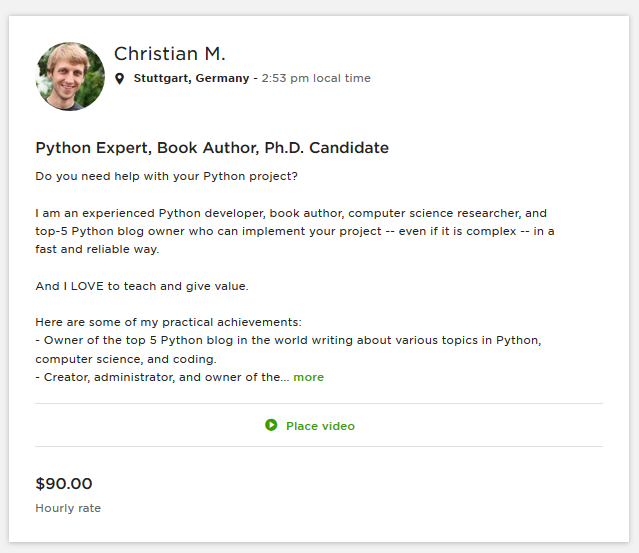Click the 'And I LOVE to teach' sentence
The width and height of the screenshot is (639, 553).
(x=141, y=286)
